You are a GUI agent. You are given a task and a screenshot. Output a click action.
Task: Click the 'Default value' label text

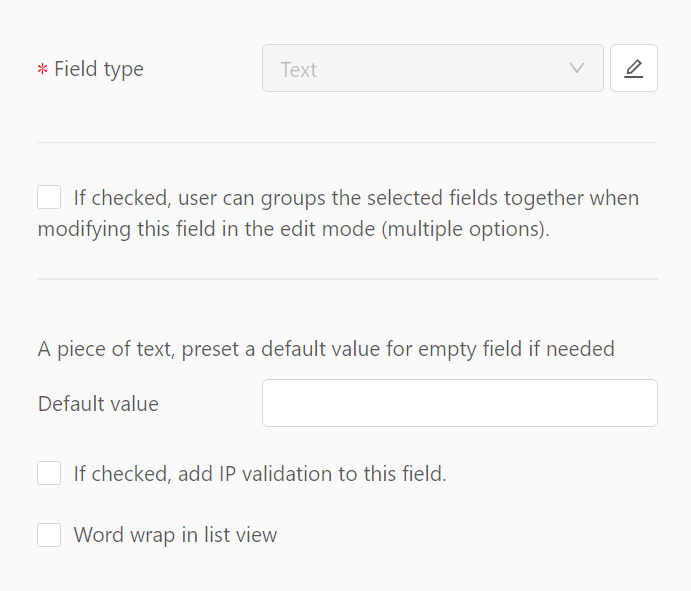[x=98, y=404]
